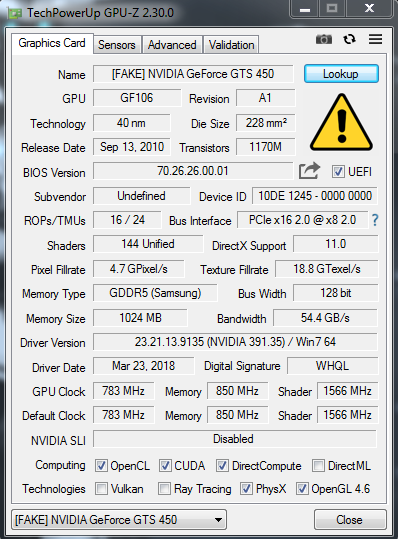
Task: Toggle the CUDA checkbox
Action: [165, 466]
